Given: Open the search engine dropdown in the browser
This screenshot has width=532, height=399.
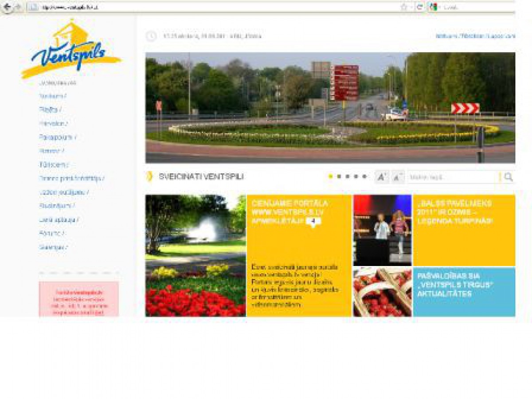Looking at the screenshot, I should [x=434, y=7].
